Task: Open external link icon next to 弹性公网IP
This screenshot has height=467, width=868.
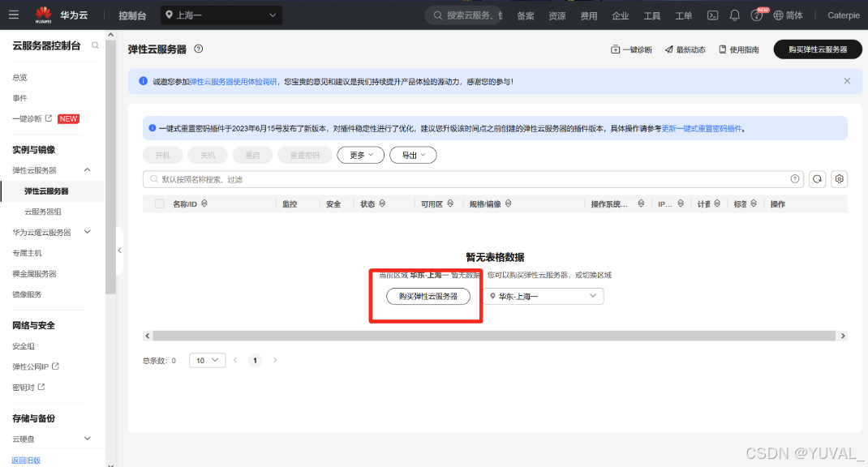Action: point(55,366)
